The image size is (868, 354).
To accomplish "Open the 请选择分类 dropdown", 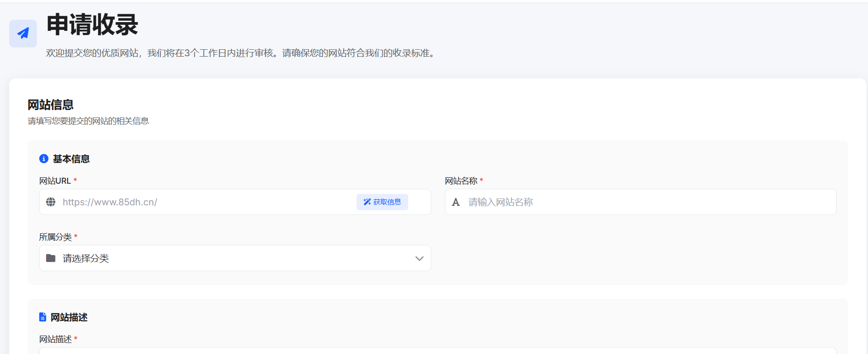I will coord(235,258).
